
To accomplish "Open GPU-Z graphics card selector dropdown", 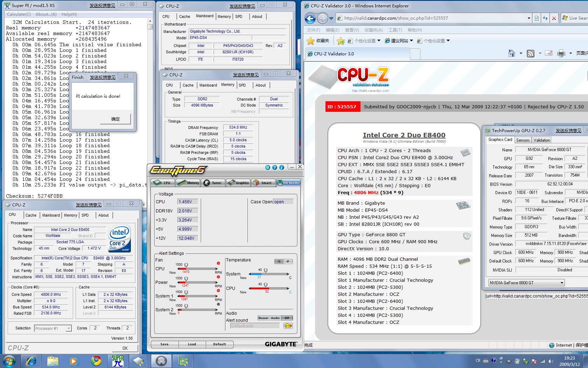I will pyautogui.click(x=562, y=283).
